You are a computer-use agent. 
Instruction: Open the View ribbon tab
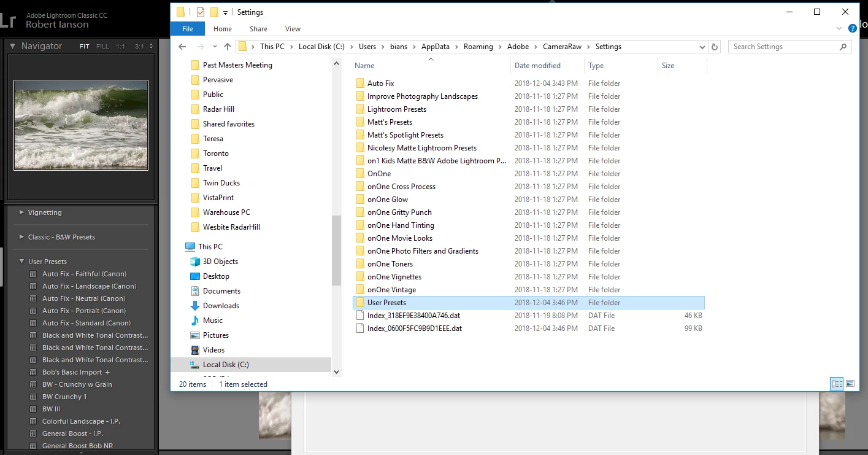tap(293, 29)
